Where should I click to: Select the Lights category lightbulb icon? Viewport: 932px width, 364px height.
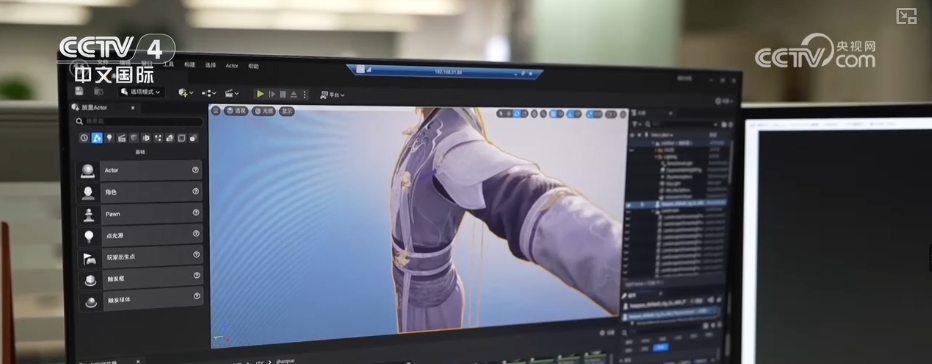(109, 138)
